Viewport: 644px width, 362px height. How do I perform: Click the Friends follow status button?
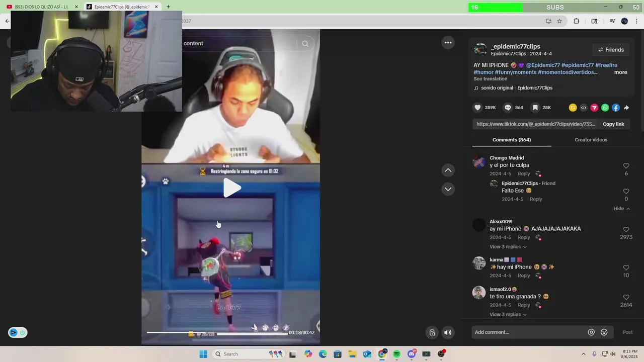(611, 50)
